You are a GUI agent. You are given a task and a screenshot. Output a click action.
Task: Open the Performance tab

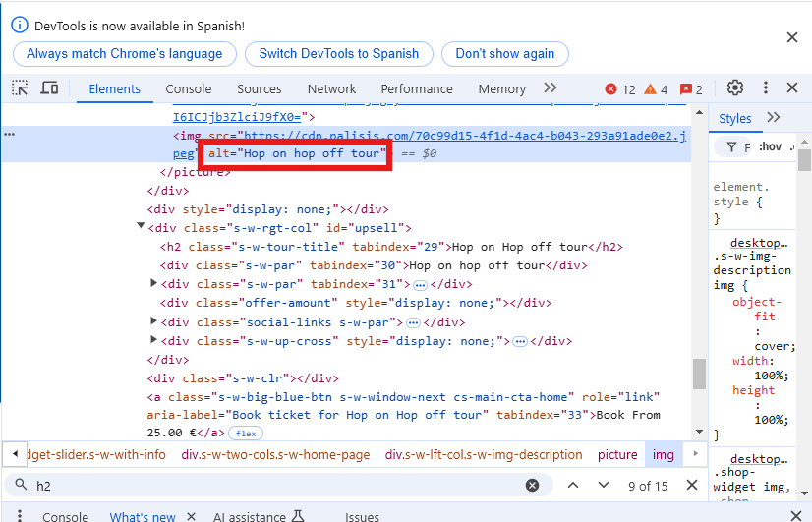point(417,89)
